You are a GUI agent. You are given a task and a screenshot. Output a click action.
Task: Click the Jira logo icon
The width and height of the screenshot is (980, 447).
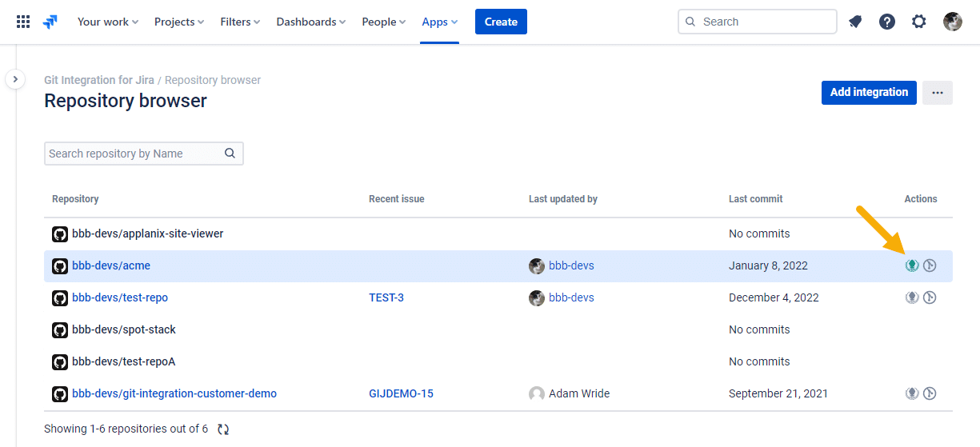(50, 22)
